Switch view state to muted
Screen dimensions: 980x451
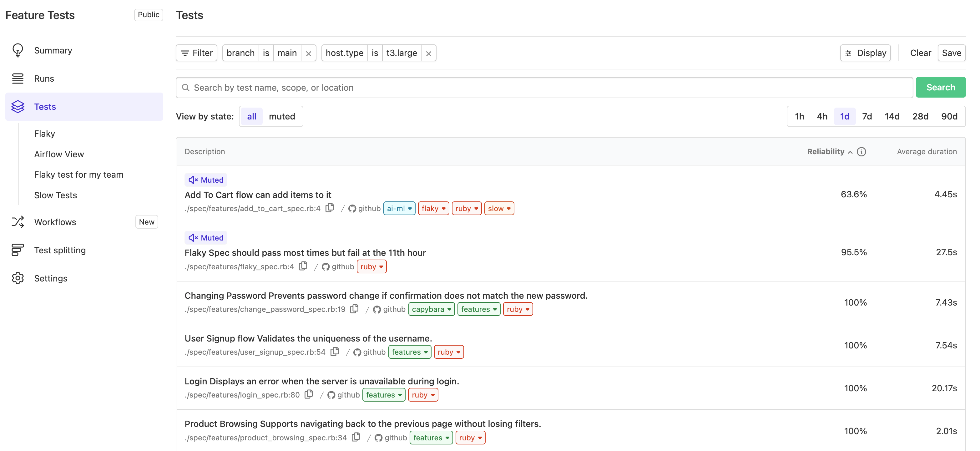(x=282, y=116)
